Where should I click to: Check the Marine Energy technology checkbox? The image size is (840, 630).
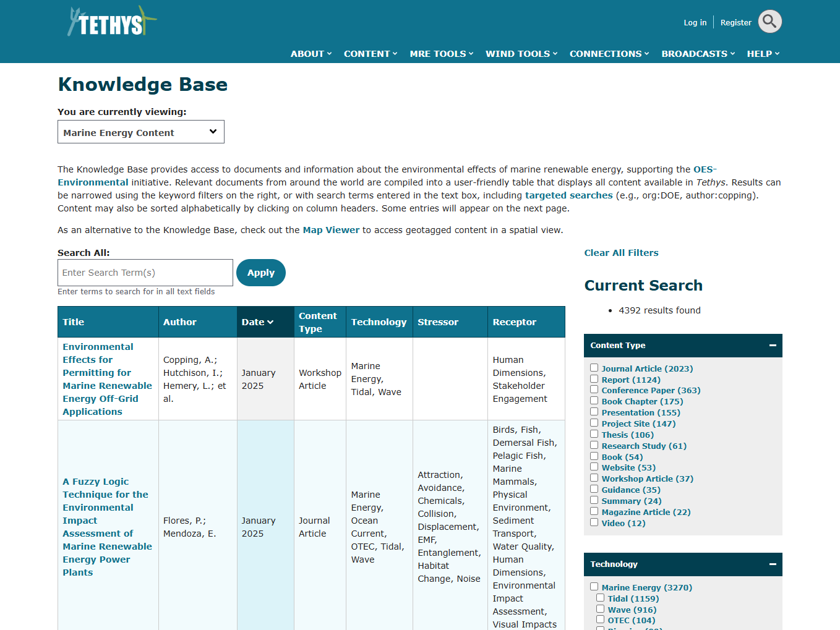coord(594,587)
